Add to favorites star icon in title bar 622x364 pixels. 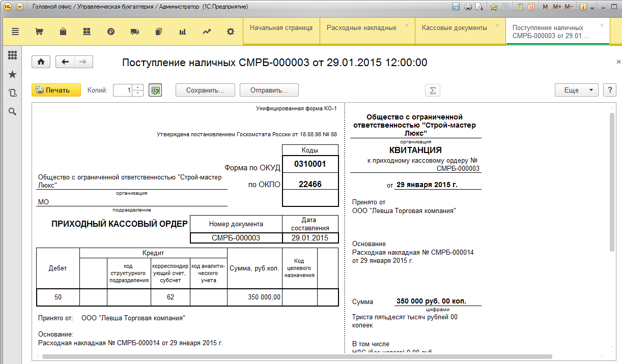click(x=493, y=7)
